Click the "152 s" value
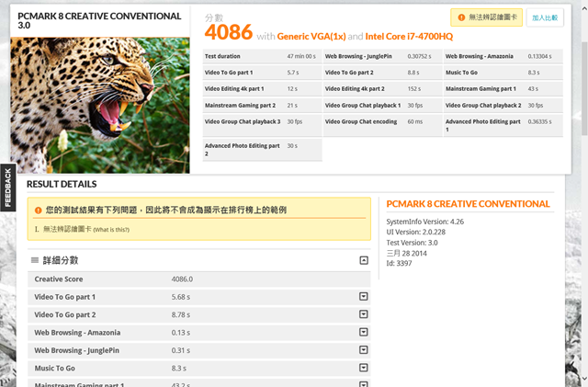Viewport: 588px width, 387px height. (414, 89)
